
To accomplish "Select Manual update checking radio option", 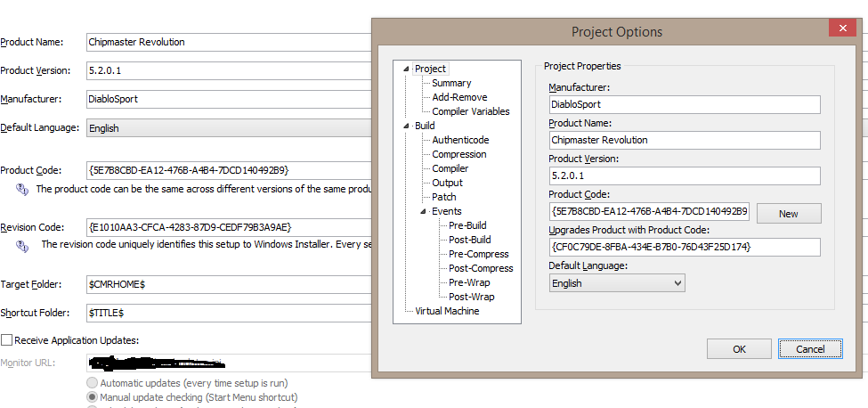I will (x=92, y=397).
